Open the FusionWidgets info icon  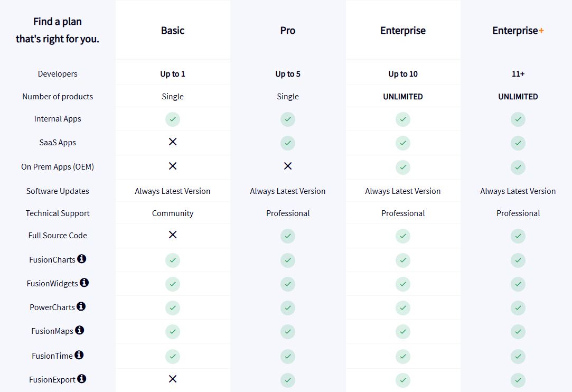[85, 283]
